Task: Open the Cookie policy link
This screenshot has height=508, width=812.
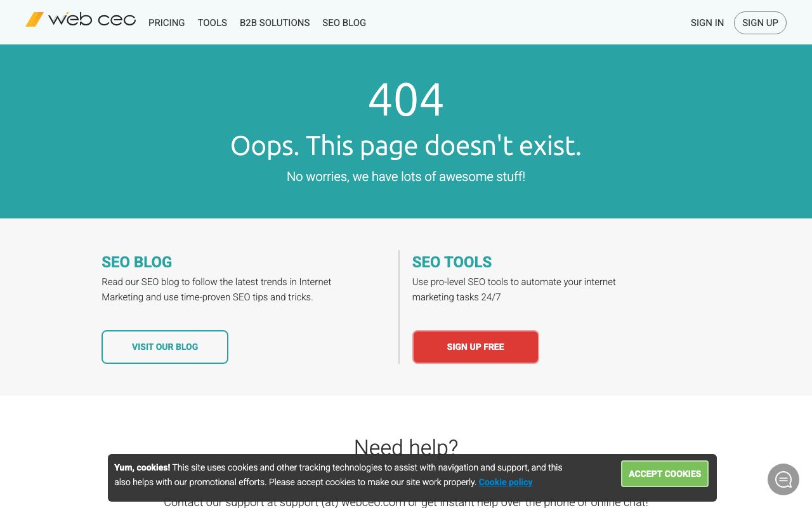Action: click(506, 482)
